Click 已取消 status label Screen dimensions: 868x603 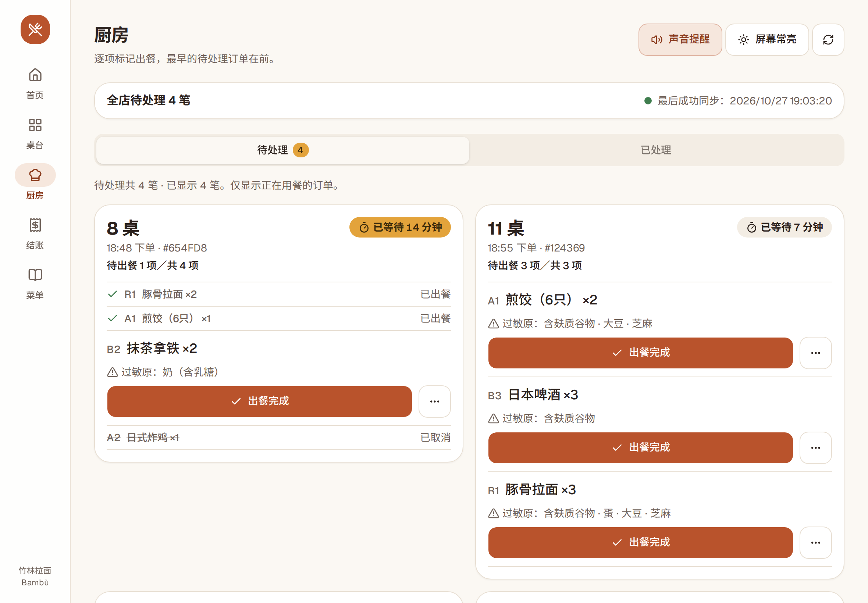click(435, 438)
